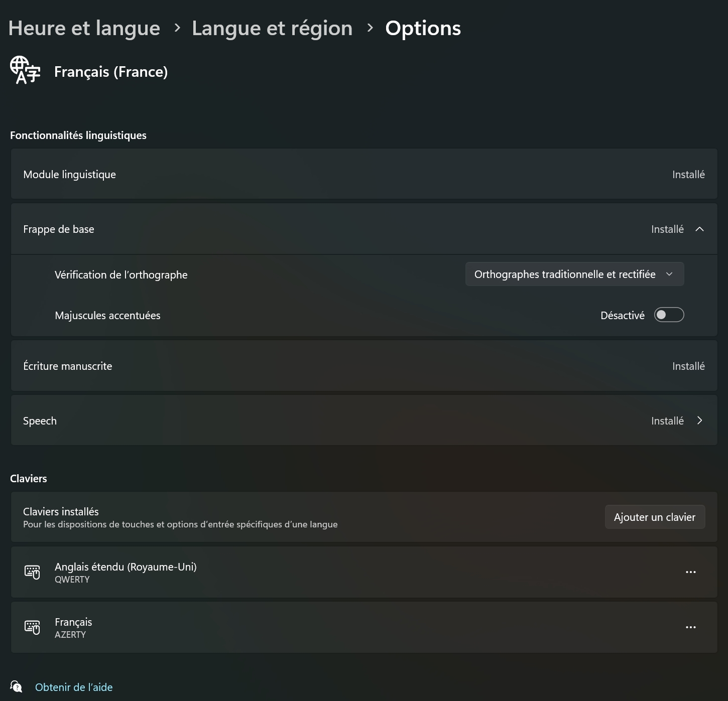
Task: Open more options for Français AZERTY keyboard
Action: coord(691,627)
